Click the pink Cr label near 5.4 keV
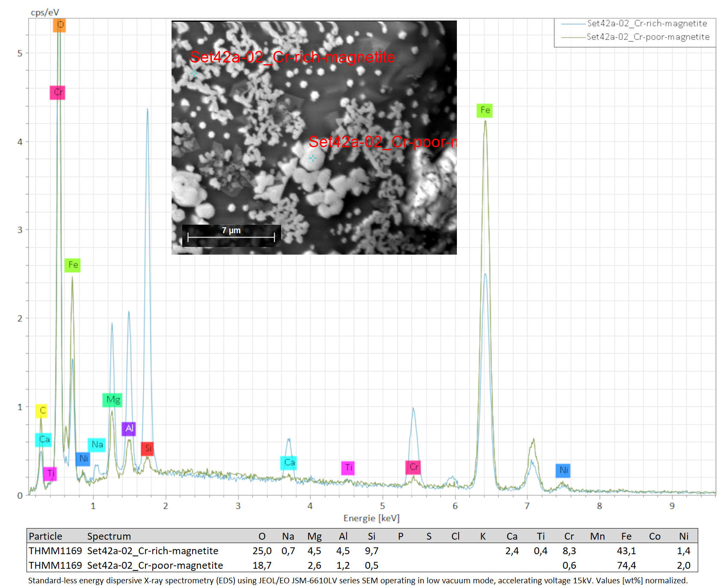Image resolution: width=726 pixels, height=588 pixels. pyautogui.click(x=413, y=467)
